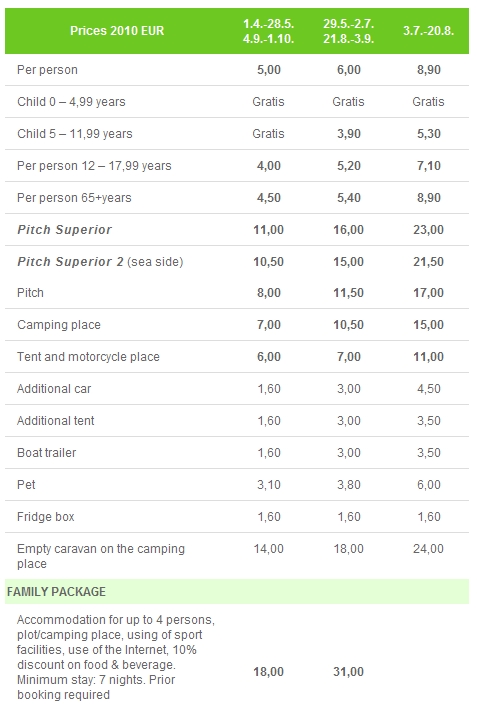This screenshot has height=718, width=477.
Task: Click the 23,00 Pitch Superior peak price
Action: click(428, 229)
